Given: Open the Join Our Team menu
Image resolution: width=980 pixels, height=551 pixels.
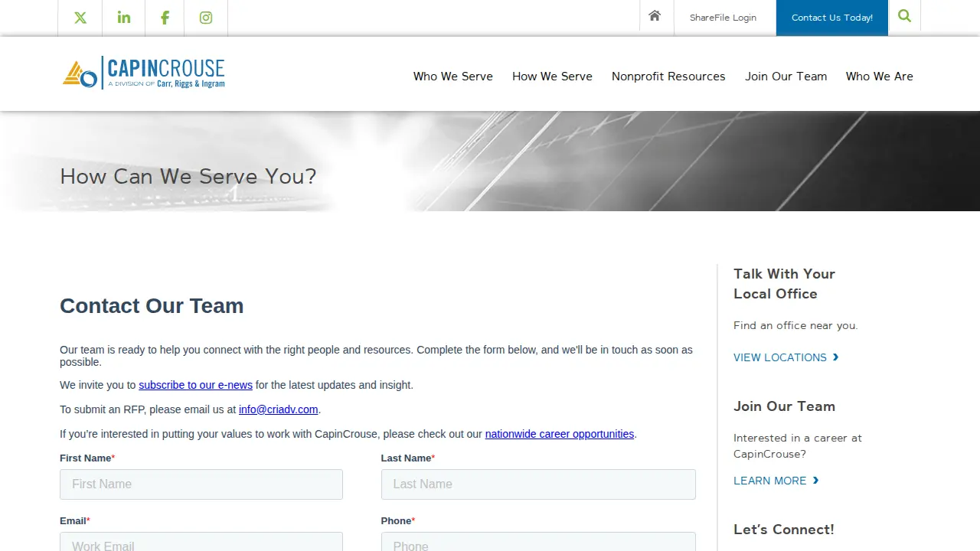Looking at the screenshot, I should tap(786, 77).
